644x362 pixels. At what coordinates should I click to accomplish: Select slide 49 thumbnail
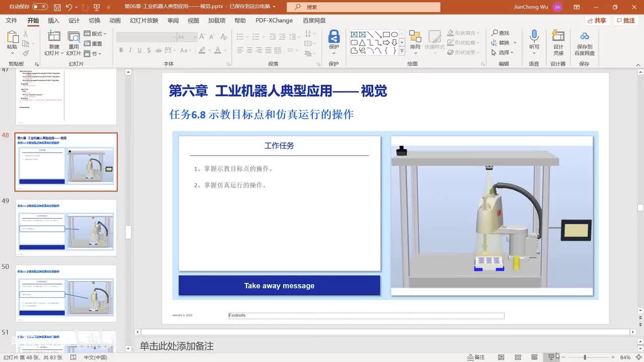(66, 227)
